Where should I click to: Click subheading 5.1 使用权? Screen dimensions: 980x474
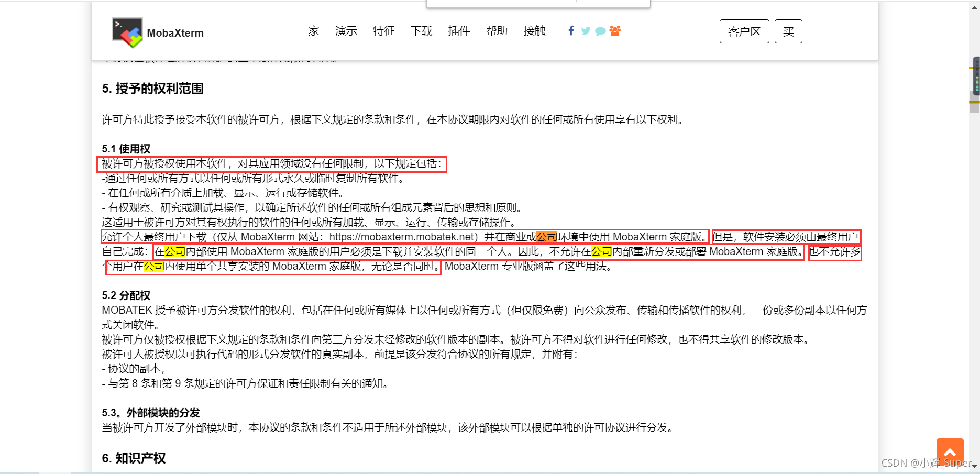click(x=126, y=149)
